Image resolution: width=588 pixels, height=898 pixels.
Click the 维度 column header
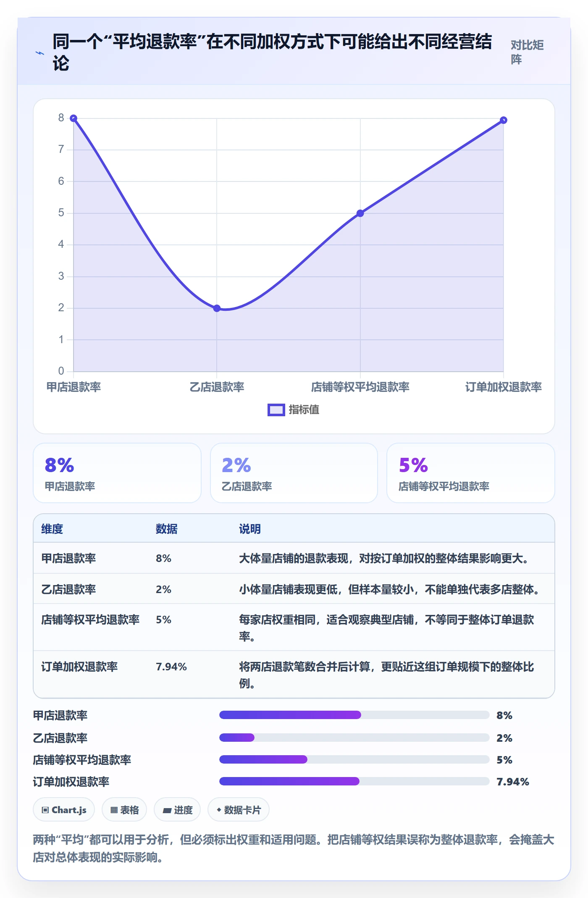[52, 529]
